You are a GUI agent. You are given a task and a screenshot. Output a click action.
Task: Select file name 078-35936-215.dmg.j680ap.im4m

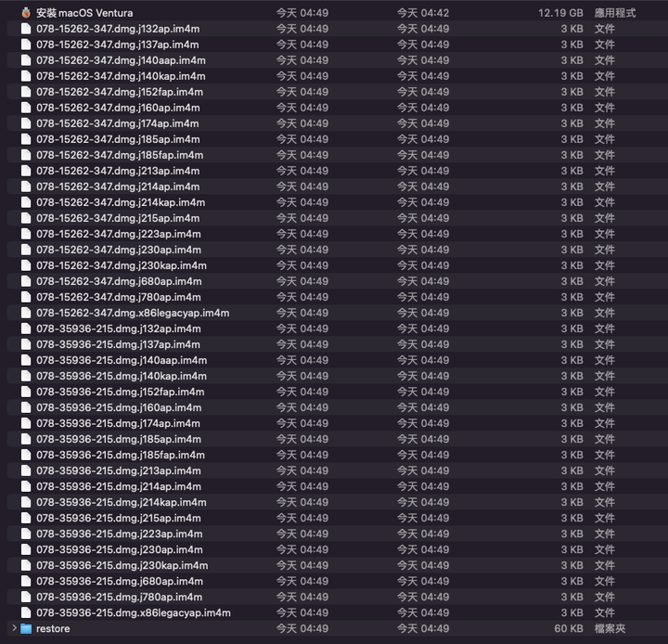coord(120,581)
